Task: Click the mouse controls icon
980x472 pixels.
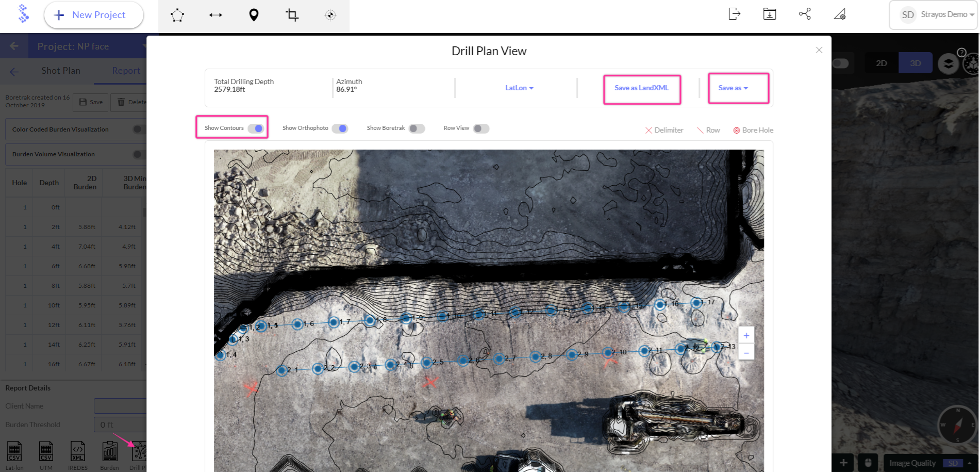Action: 868,463
